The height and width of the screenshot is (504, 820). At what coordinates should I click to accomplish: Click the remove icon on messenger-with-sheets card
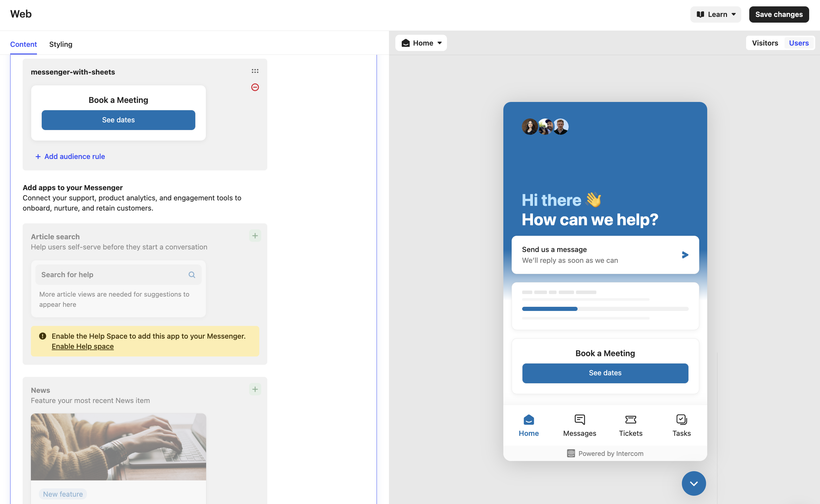(x=255, y=87)
